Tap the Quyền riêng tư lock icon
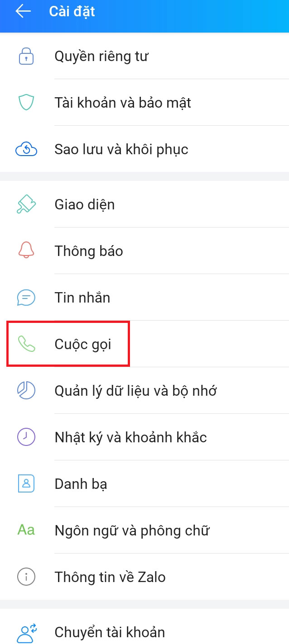Screen dimensions: 289x644 click(x=26, y=56)
